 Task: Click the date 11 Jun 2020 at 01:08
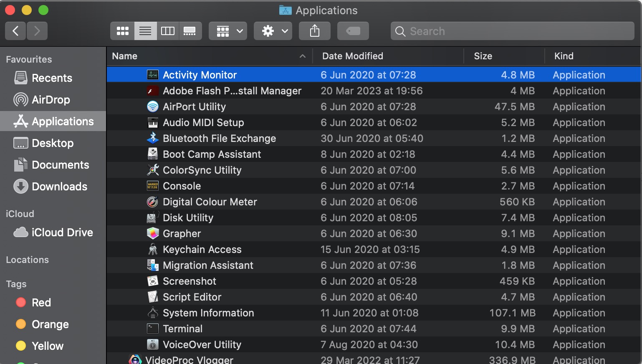369,313
